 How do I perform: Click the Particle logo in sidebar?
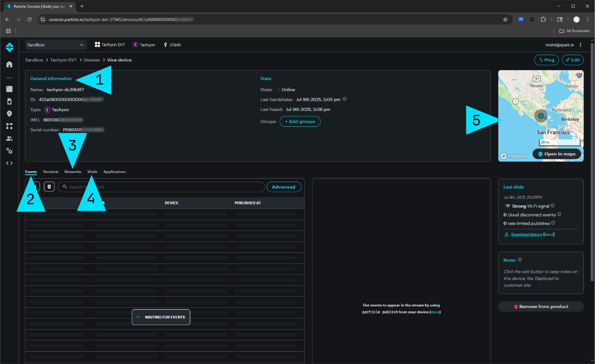[x=9, y=47]
